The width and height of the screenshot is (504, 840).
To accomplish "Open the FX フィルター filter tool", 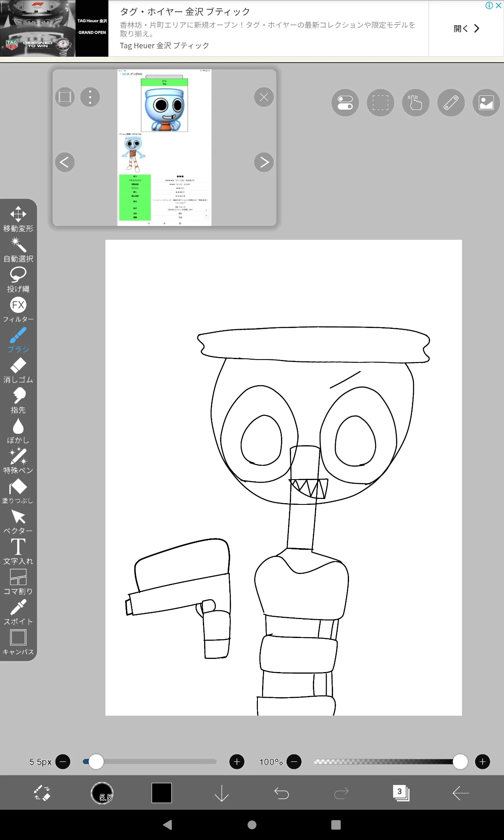I will pos(18,310).
